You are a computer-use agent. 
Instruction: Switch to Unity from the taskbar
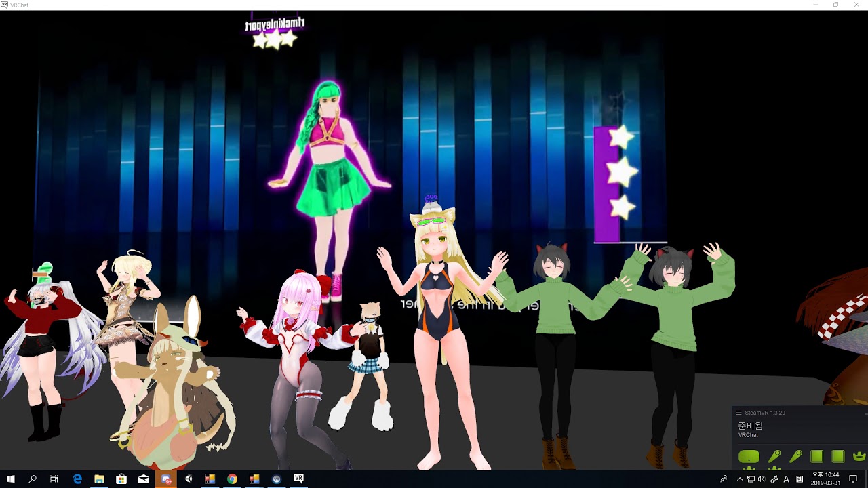(188, 479)
